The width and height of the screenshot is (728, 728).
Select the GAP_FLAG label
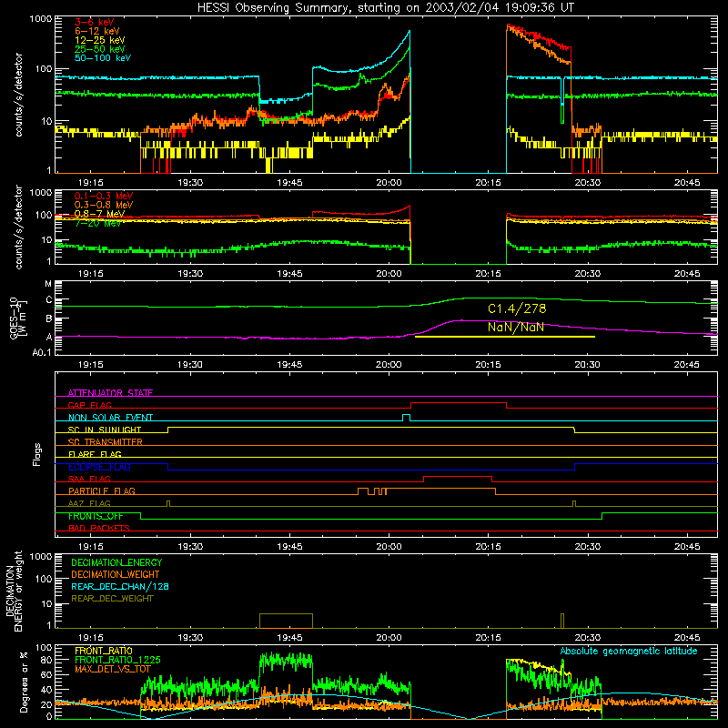[89, 405]
